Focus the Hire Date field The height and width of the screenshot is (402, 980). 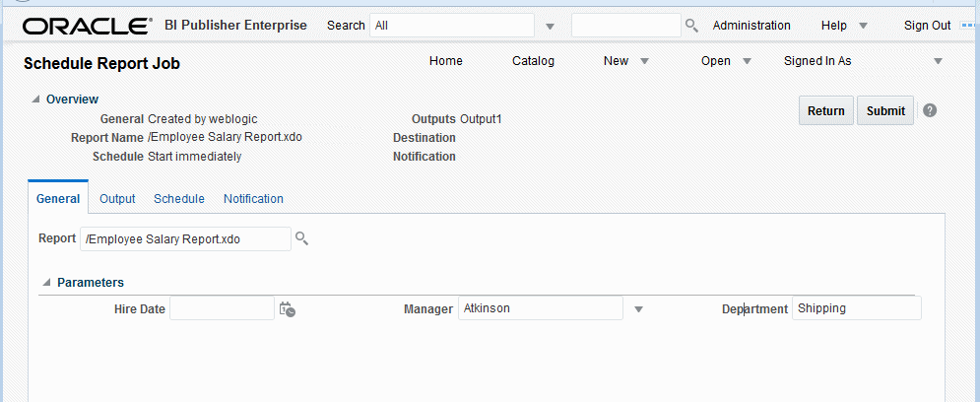[x=222, y=308]
